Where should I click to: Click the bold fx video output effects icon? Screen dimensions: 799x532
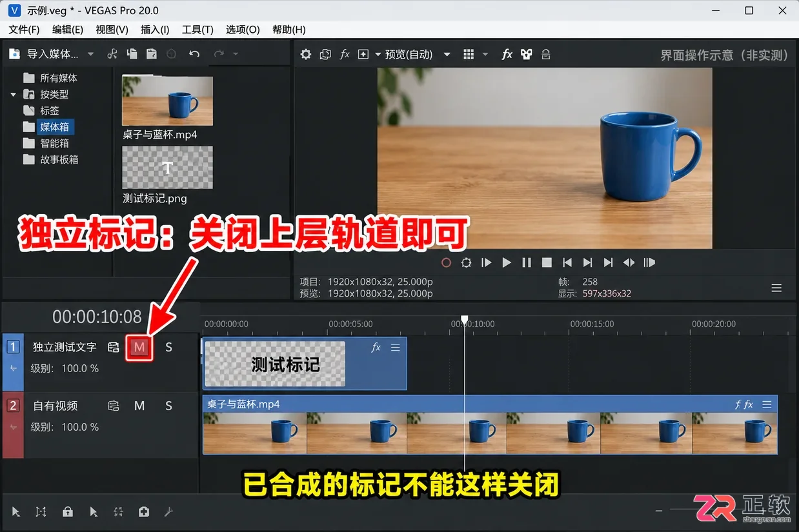tap(507, 54)
